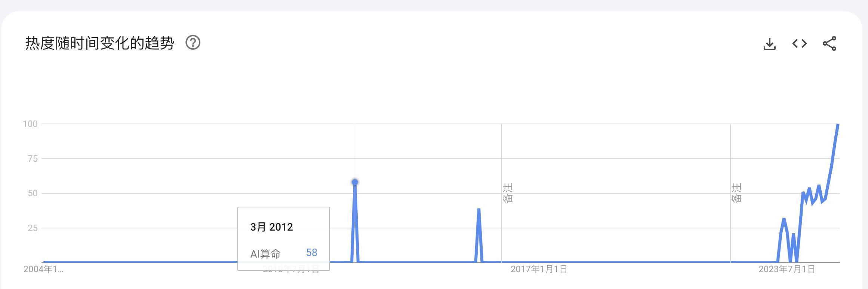Image resolution: width=868 pixels, height=289 pixels.
Task: Click the 备注 note near 2017年1月1日
Action: (508, 193)
